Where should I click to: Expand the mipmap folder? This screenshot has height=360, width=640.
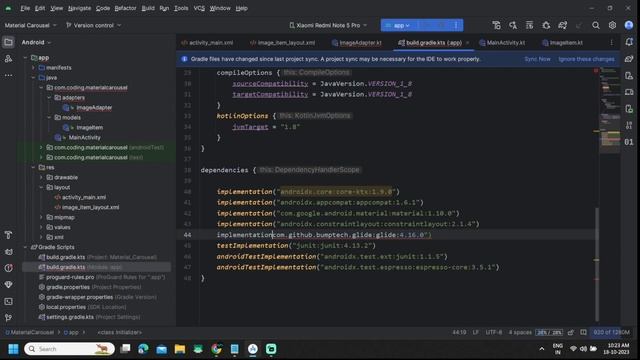[41, 218]
